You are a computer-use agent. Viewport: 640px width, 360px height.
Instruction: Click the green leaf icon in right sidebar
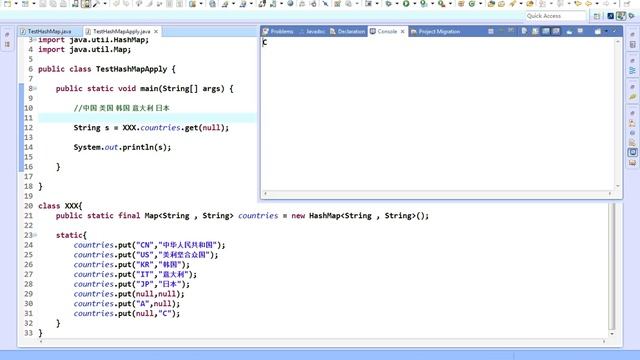tap(632, 97)
